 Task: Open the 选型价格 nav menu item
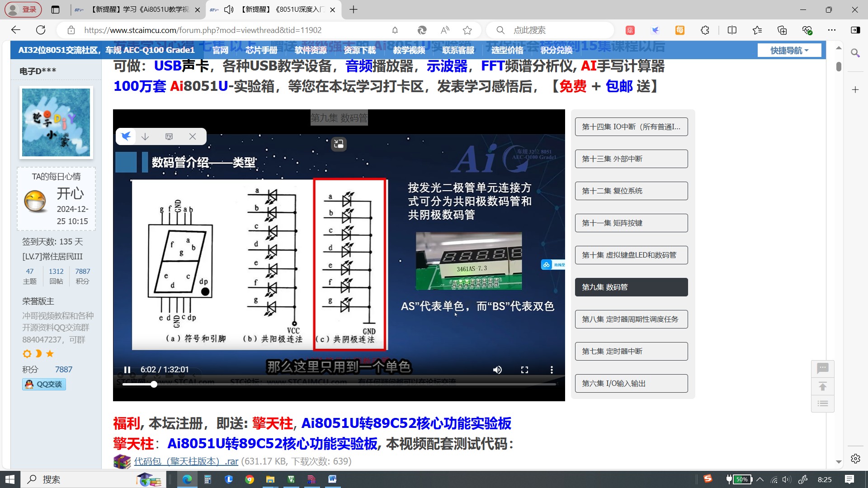pyautogui.click(x=507, y=50)
